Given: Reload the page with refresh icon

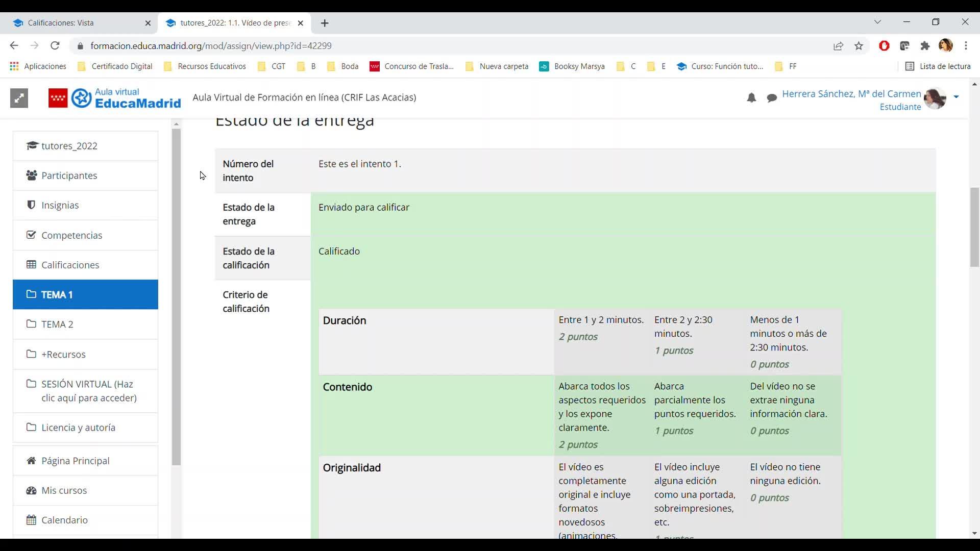Looking at the screenshot, I should tap(55, 46).
